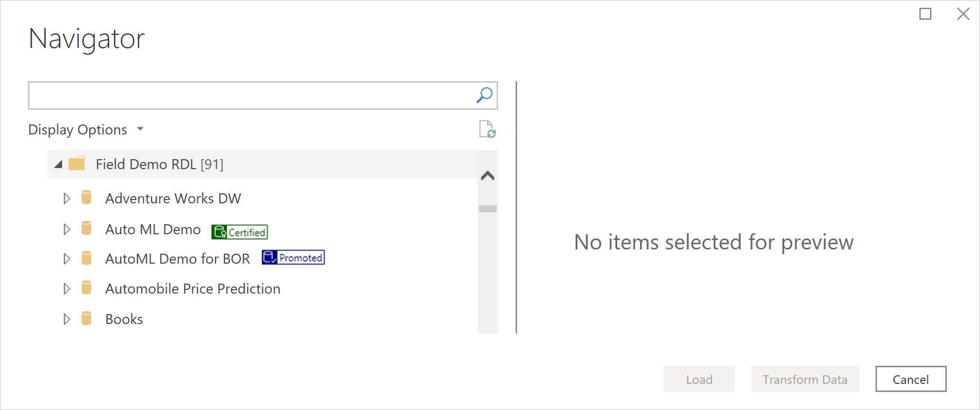Click inside the Navigator search field

[252, 95]
